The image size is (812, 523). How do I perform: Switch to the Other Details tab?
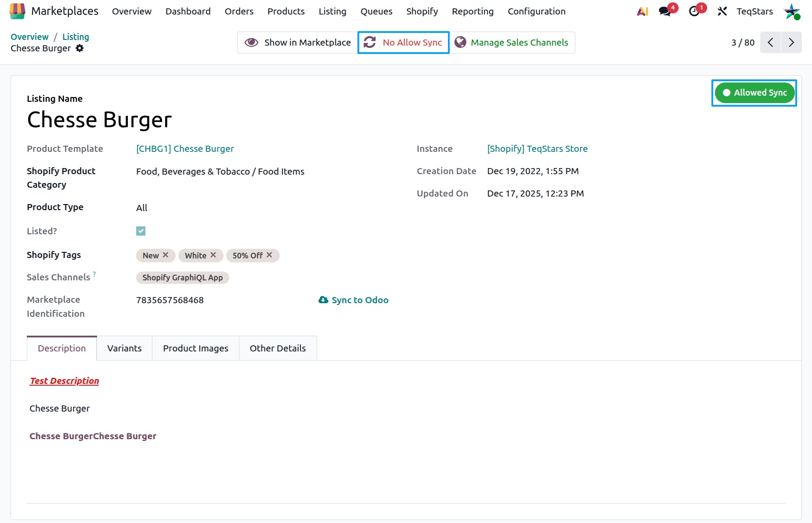click(278, 348)
